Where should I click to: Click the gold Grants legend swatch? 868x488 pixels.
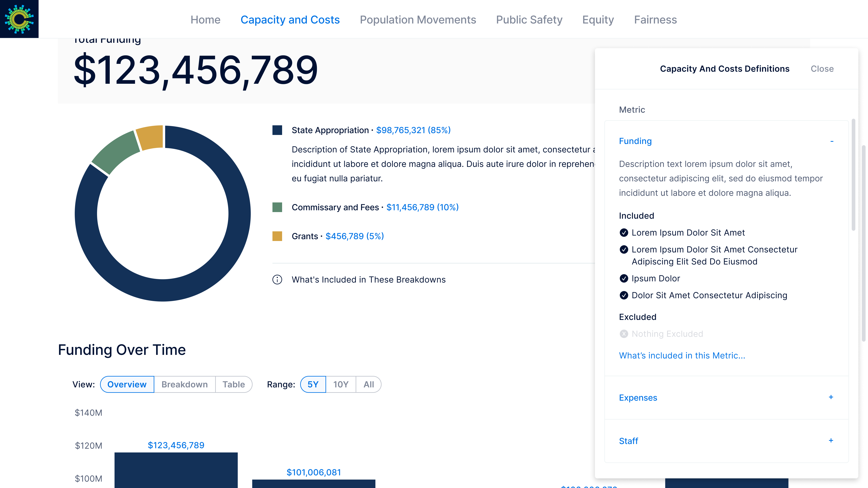277,236
